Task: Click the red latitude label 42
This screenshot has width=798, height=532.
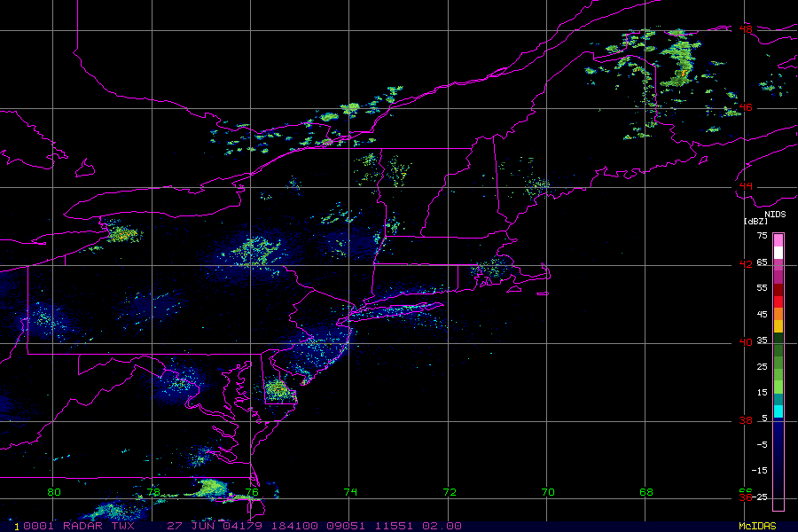Action: 746,264
